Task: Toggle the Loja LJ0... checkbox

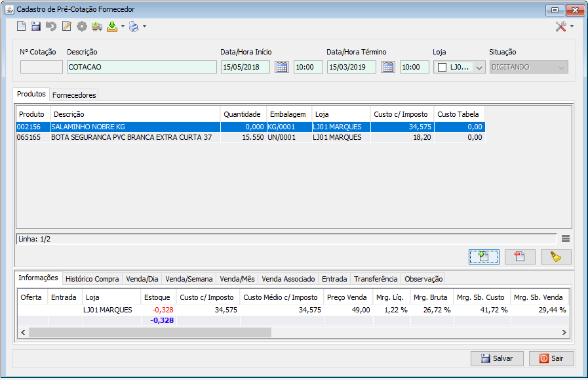Action: 442,67
